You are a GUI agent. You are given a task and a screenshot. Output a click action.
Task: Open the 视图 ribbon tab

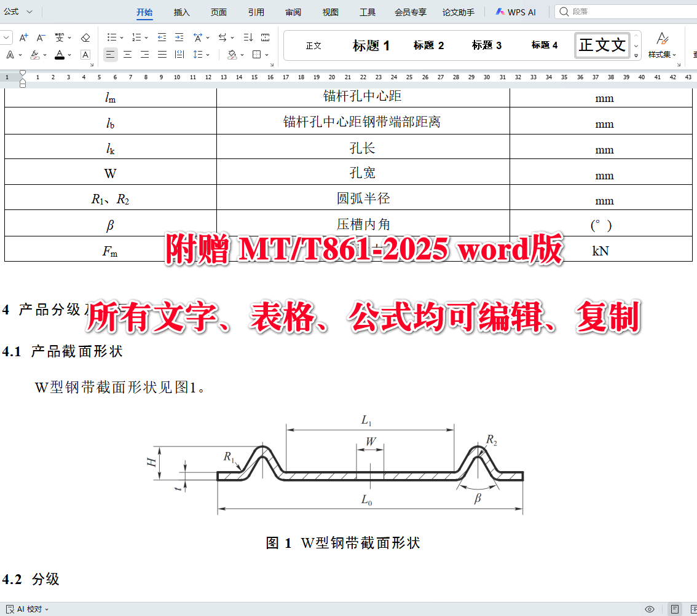[330, 12]
